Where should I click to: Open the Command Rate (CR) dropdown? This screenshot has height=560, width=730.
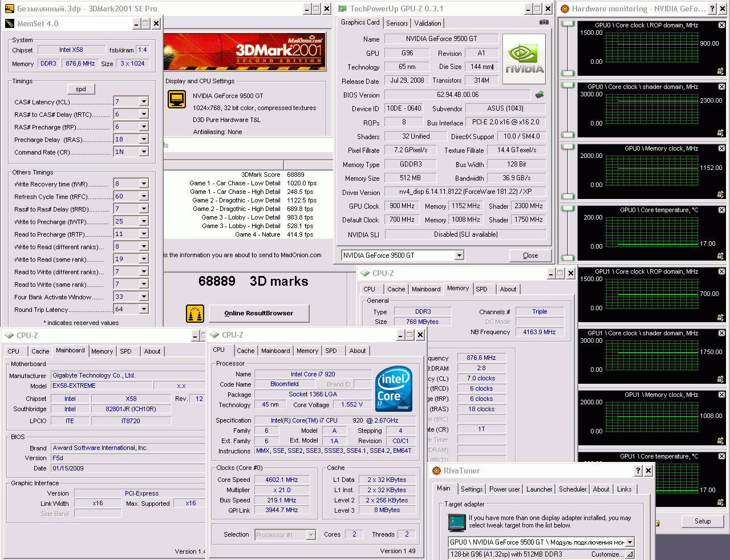(144, 152)
